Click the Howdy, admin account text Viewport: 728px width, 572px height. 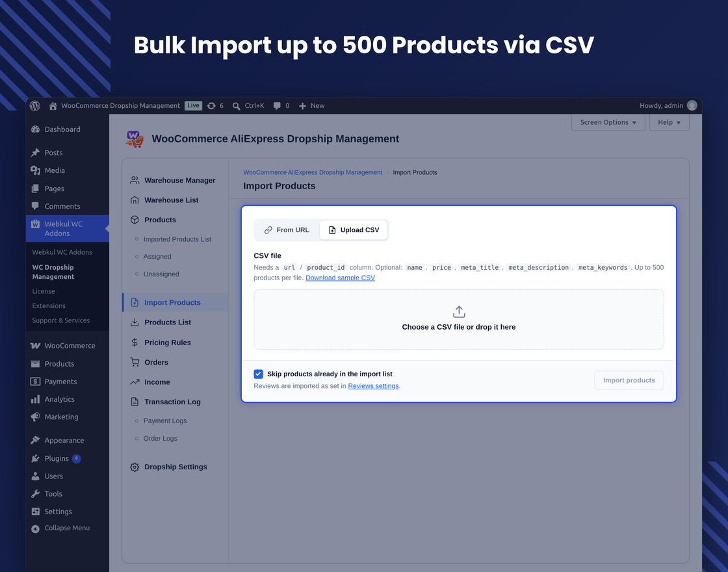click(x=661, y=105)
